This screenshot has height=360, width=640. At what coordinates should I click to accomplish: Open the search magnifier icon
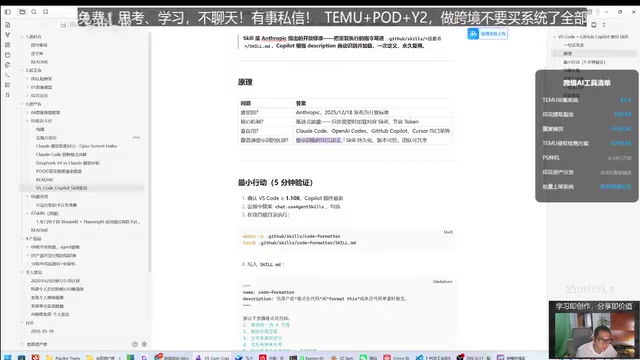[x=34, y=12]
